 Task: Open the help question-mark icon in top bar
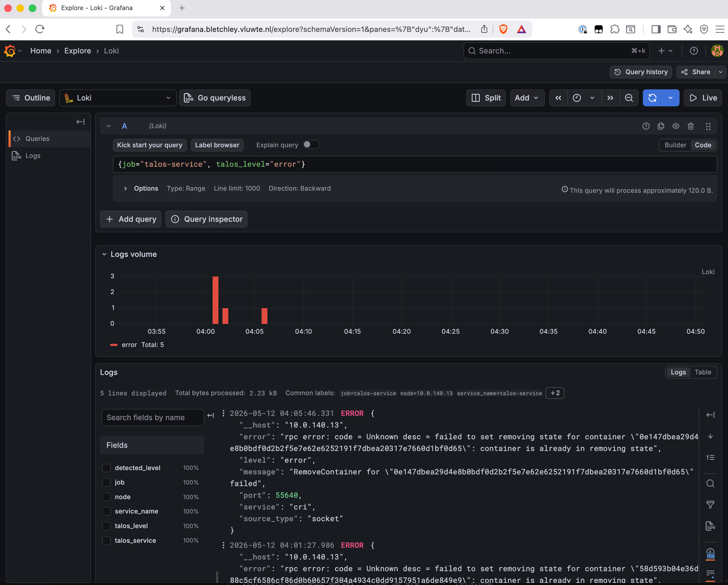click(694, 51)
